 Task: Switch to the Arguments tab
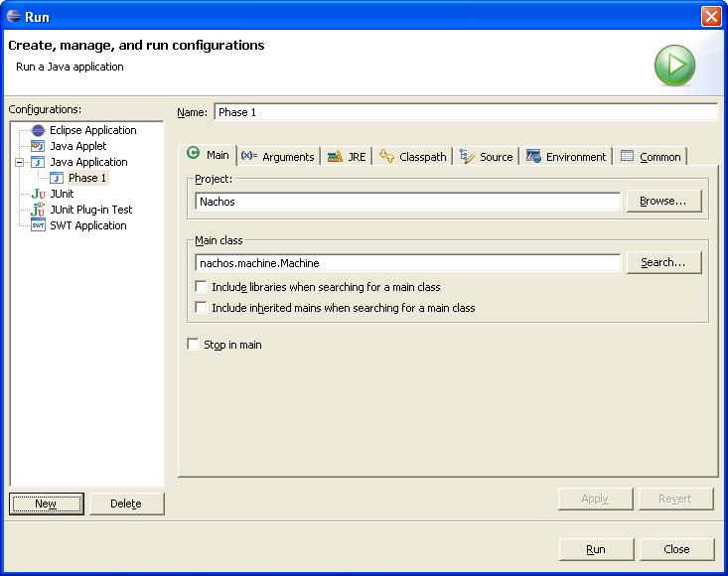(277, 157)
